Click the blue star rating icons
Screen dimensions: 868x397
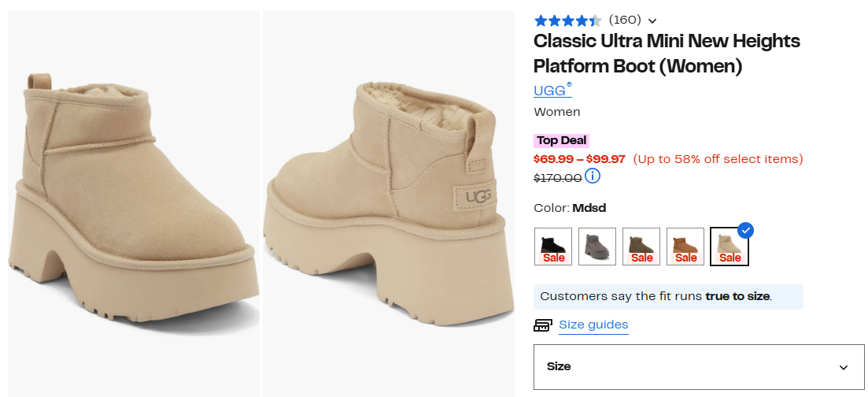tap(567, 20)
